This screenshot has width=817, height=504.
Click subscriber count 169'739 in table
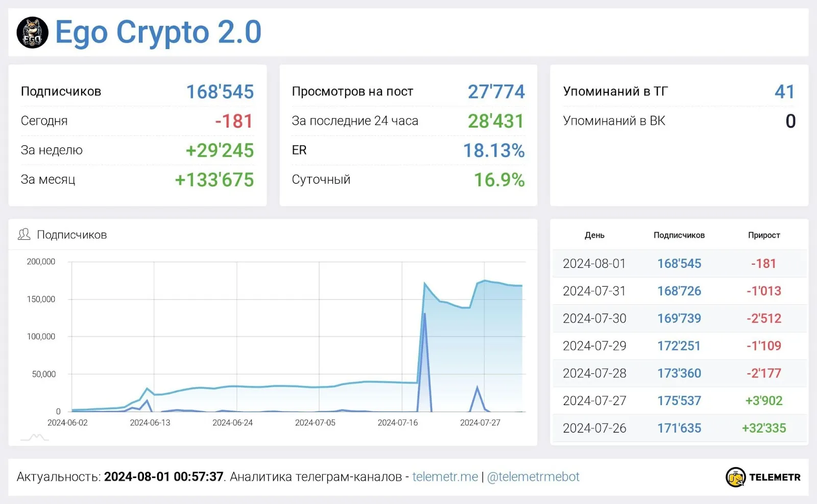click(x=679, y=319)
